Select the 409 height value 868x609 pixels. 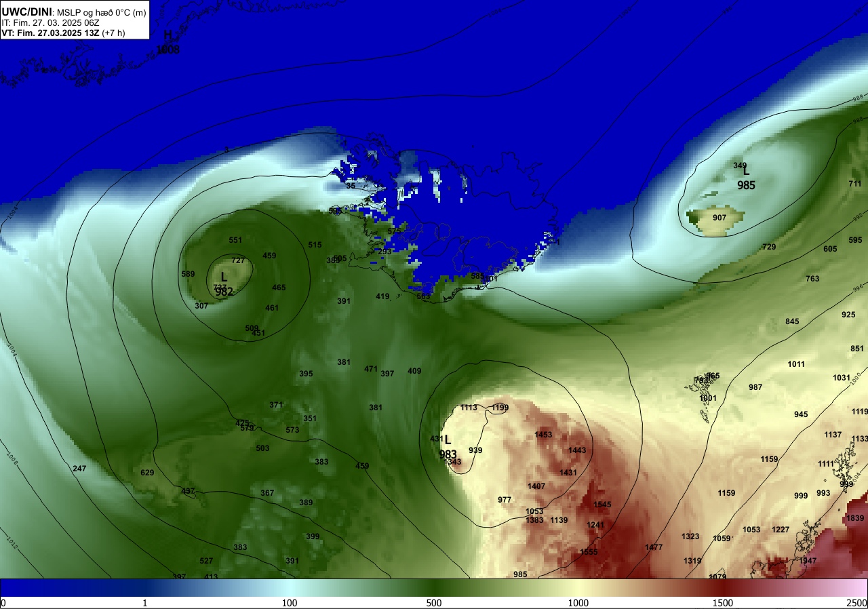click(x=414, y=371)
